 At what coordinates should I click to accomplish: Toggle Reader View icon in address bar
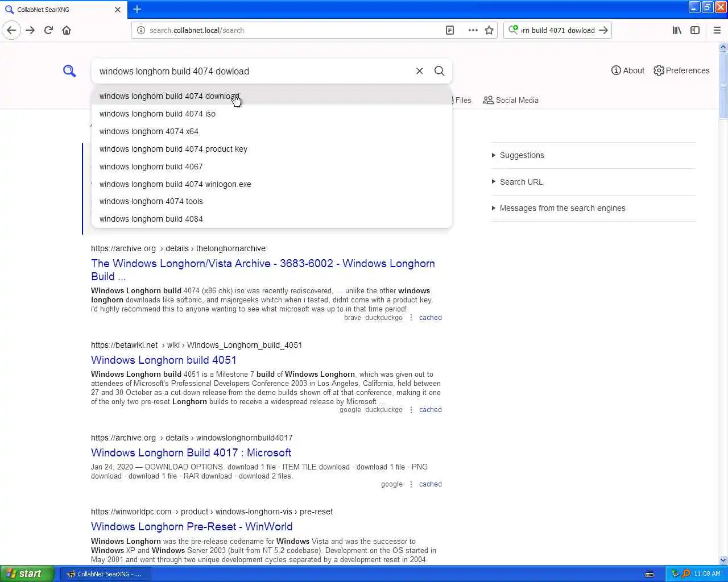pyautogui.click(x=450, y=30)
